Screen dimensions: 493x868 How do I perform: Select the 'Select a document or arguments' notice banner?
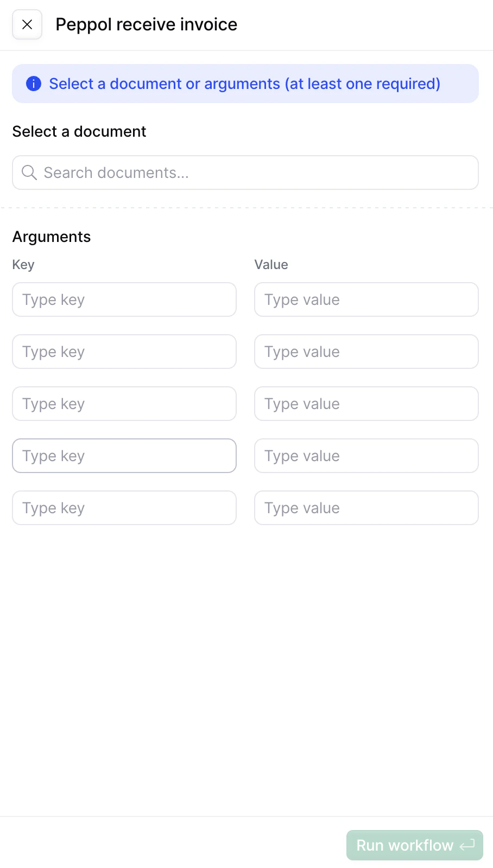(x=245, y=84)
